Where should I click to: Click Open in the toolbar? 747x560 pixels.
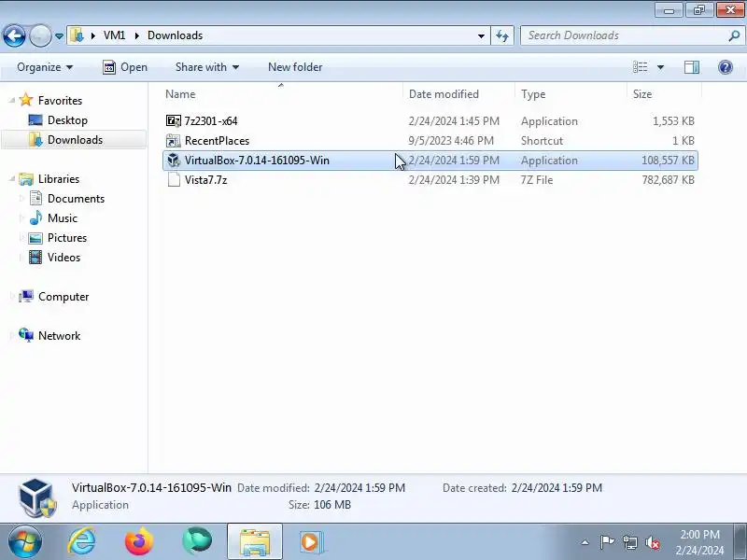click(125, 67)
